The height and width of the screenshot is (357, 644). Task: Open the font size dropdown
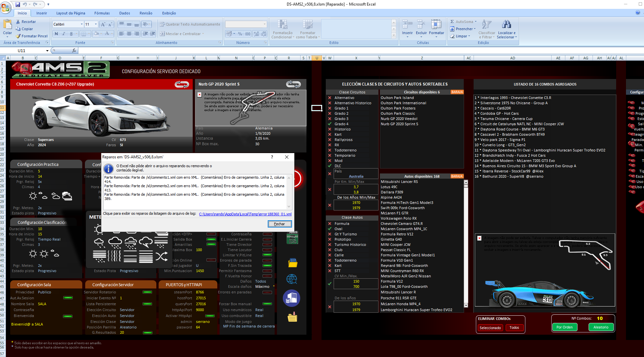[x=96, y=24]
